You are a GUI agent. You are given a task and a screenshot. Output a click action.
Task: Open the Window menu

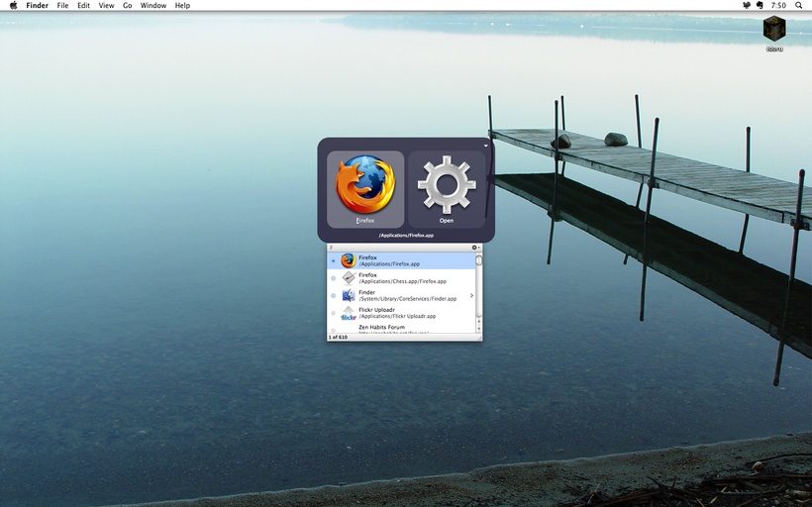point(153,5)
